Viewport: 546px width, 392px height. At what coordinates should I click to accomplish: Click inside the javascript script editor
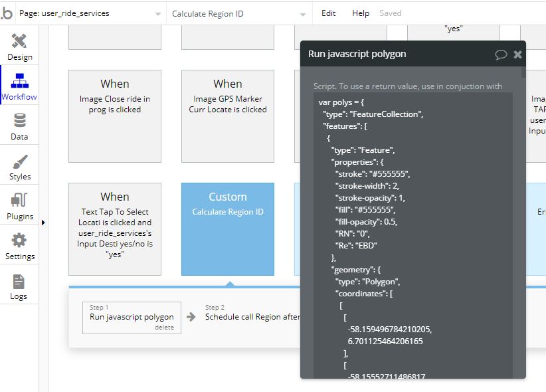coord(412,233)
